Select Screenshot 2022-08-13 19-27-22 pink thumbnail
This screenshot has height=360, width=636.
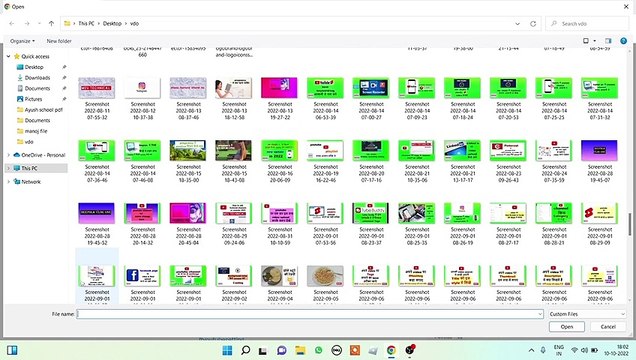pyautogui.click(x=279, y=88)
